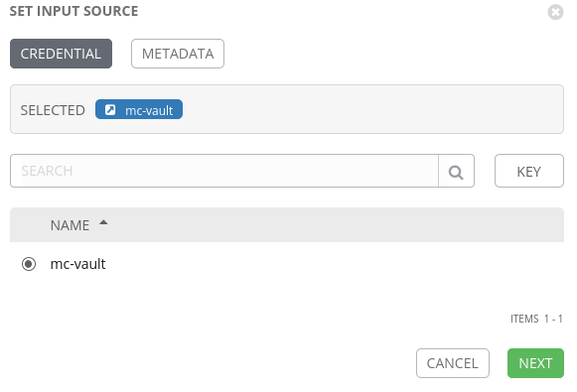Click the ITEMS 1 - 1 pagination label

click(x=536, y=319)
